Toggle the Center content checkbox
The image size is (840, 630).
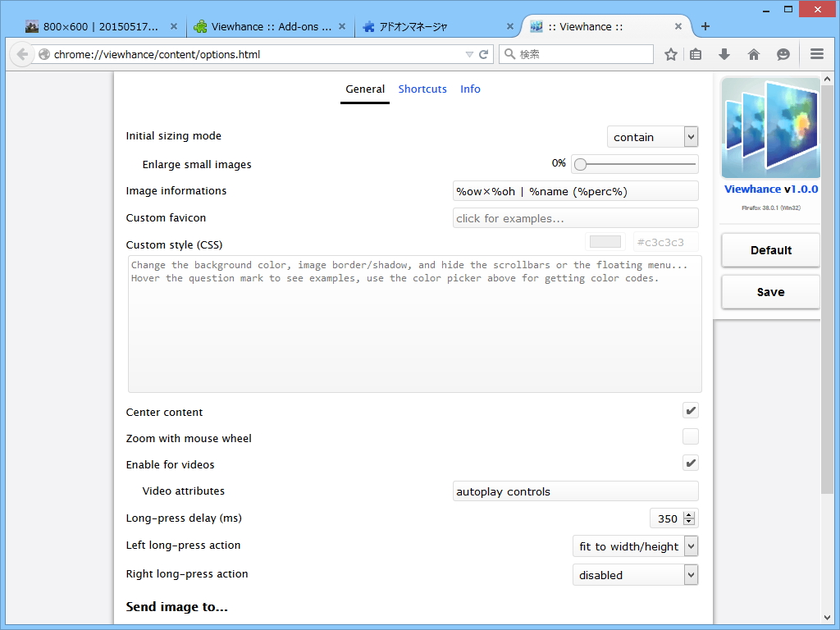coord(690,410)
